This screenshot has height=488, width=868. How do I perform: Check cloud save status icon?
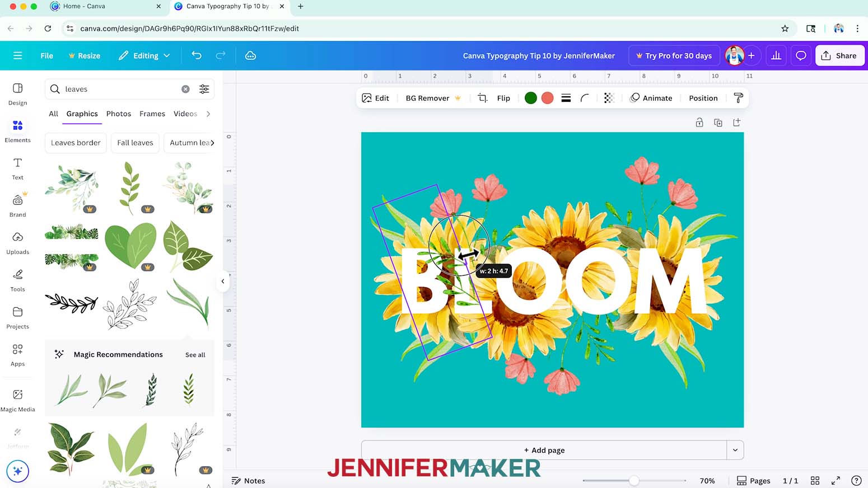(x=251, y=55)
